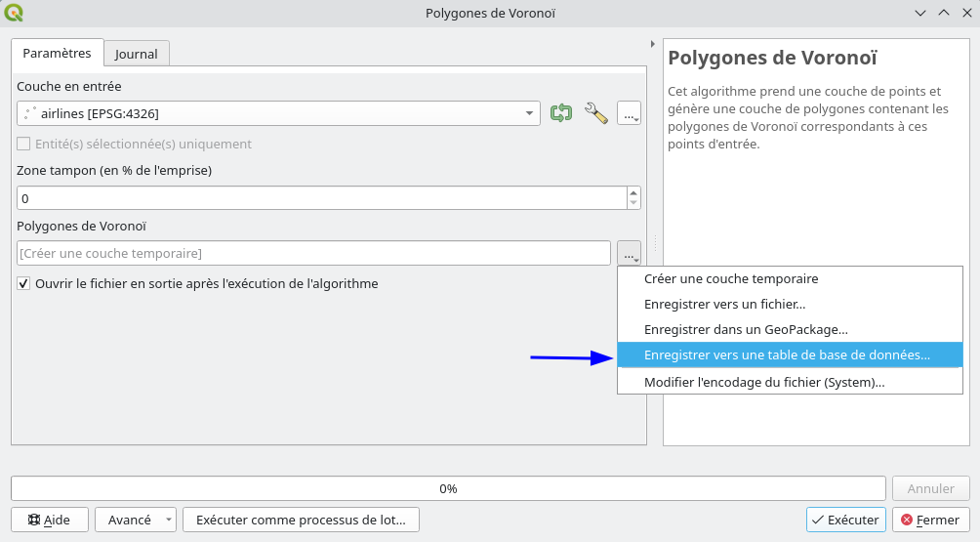Viewport: 980px width, 542px height.
Task: Click the 0% progress bar
Action: (x=448, y=488)
